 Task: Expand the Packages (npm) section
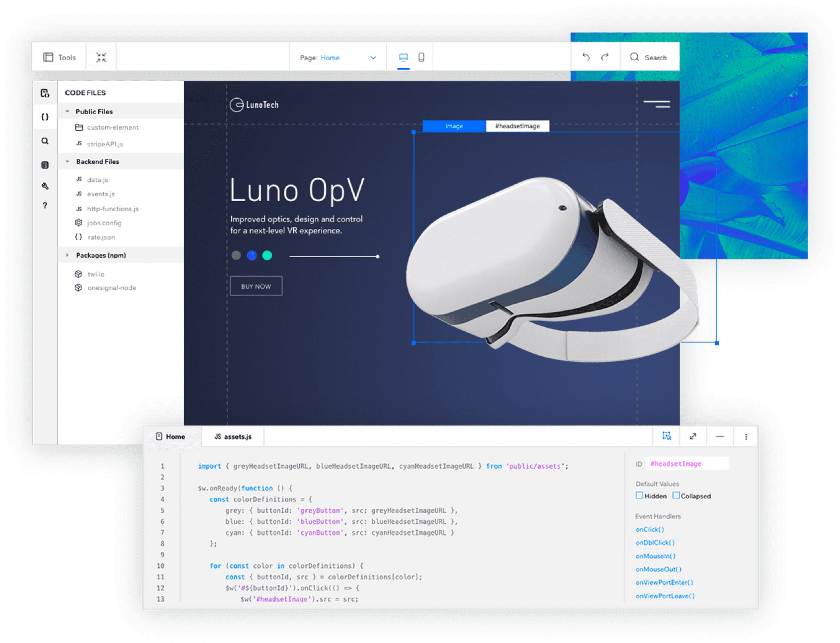[x=67, y=255]
